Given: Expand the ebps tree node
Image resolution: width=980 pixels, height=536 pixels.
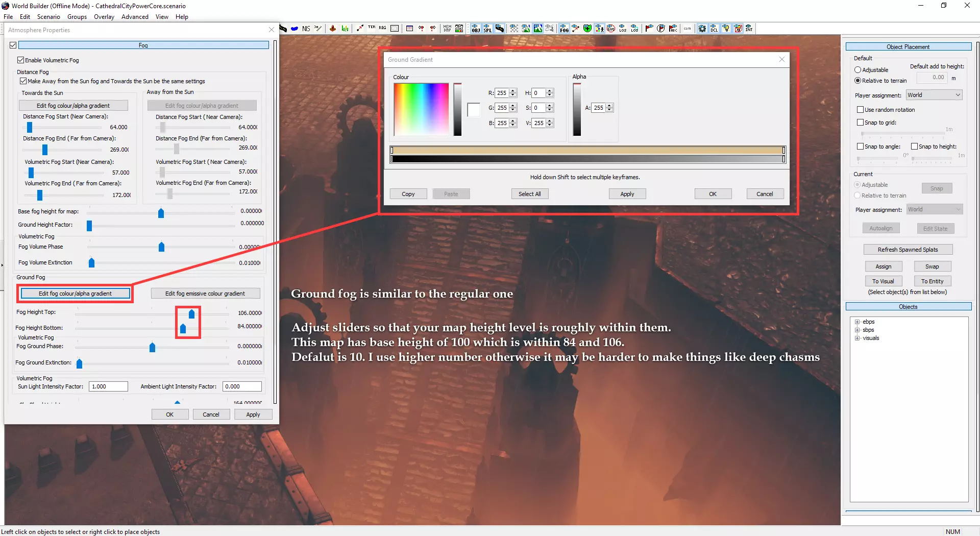Looking at the screenshot, I should [x=857, y=322].
